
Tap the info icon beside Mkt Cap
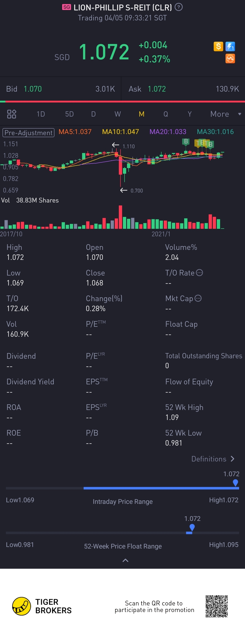pyautogui.click(x=198, y=298)
